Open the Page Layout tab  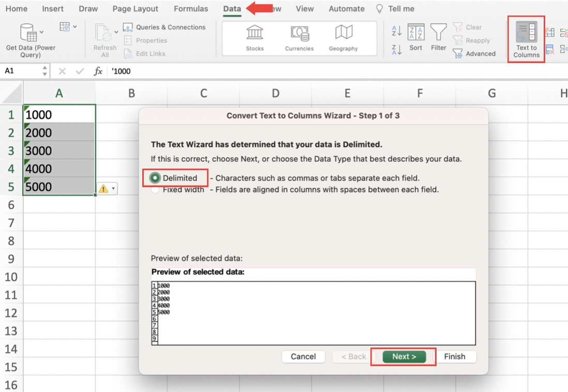click(135, 9)
